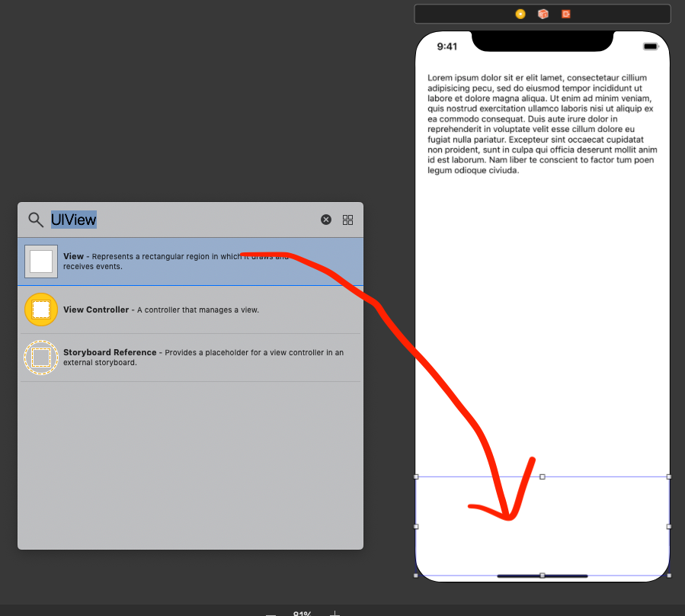Click the yellow View Controller dock icon
Image resolution: width=685 pixels, height=616 pixels.
[520, 14]
